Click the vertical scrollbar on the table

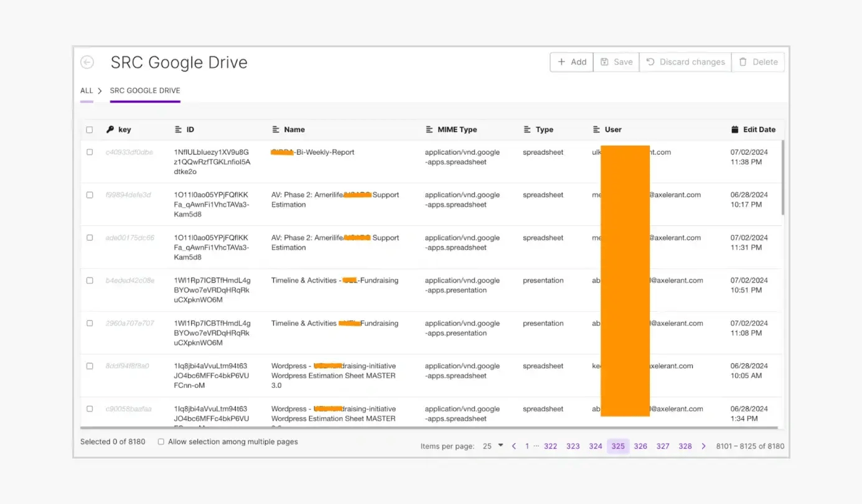[783, 174]
